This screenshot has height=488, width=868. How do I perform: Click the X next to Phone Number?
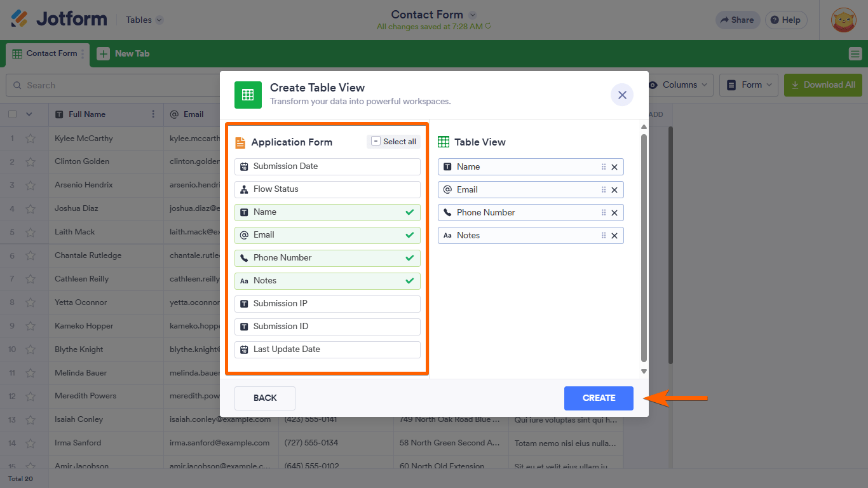614,213
